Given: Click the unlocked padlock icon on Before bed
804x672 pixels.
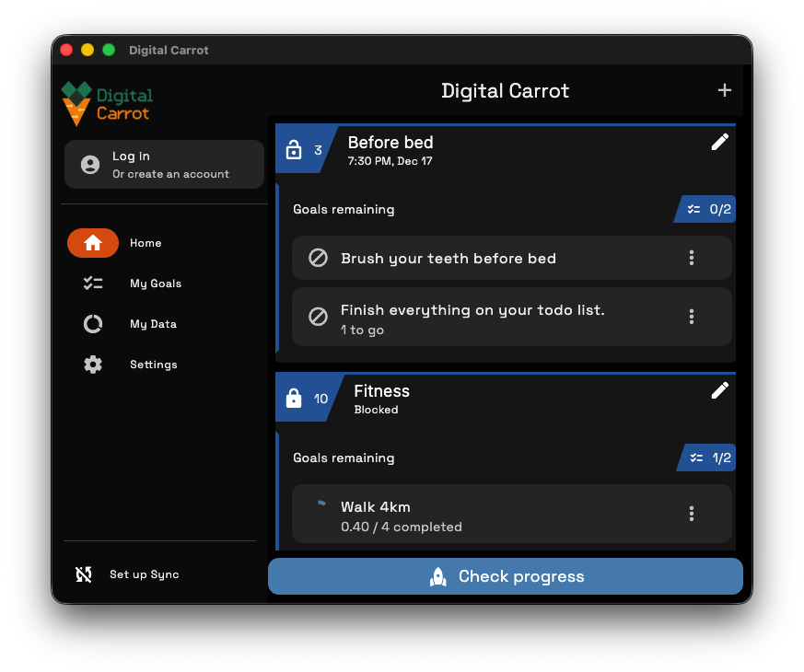Looking at the screenshot, I should pyautogui.click(x=294, y=150).
